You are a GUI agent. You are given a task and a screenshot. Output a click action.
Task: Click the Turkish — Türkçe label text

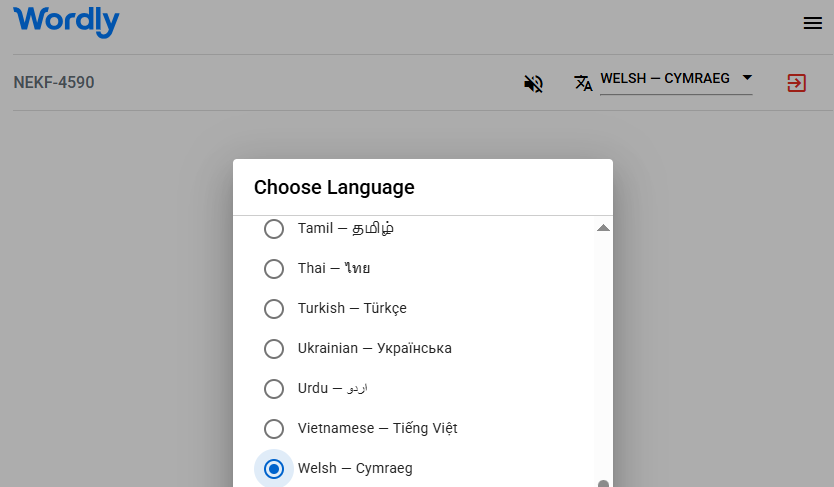point(352,308)
